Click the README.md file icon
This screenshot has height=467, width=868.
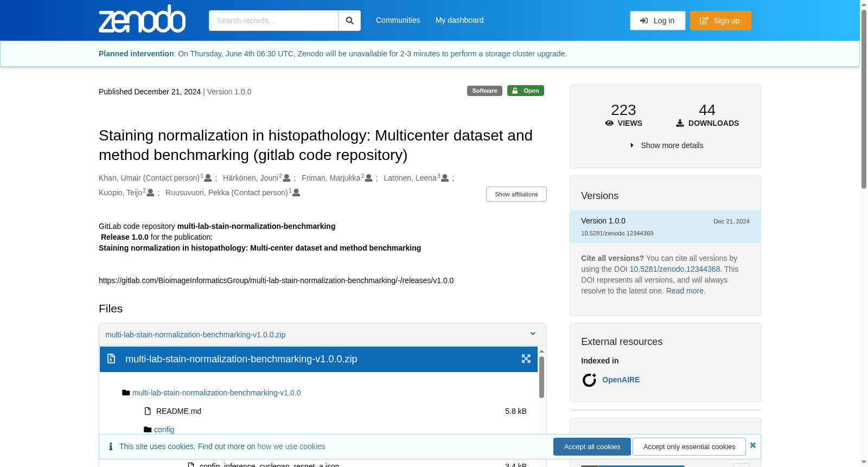point(148,411)
